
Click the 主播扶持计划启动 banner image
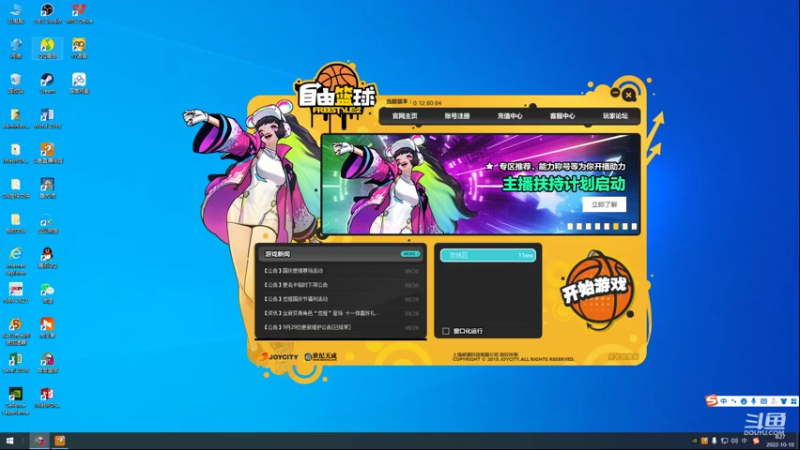[481, 184]
